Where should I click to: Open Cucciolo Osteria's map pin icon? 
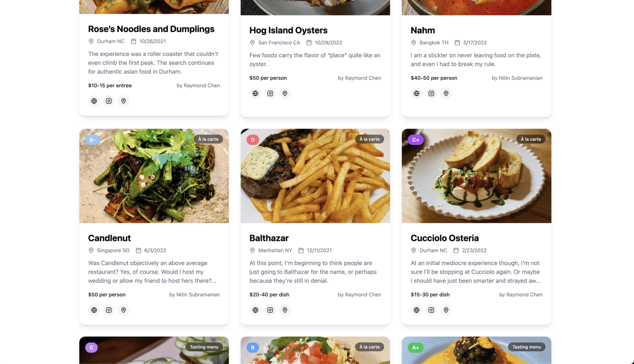click(x=446, y=310)
